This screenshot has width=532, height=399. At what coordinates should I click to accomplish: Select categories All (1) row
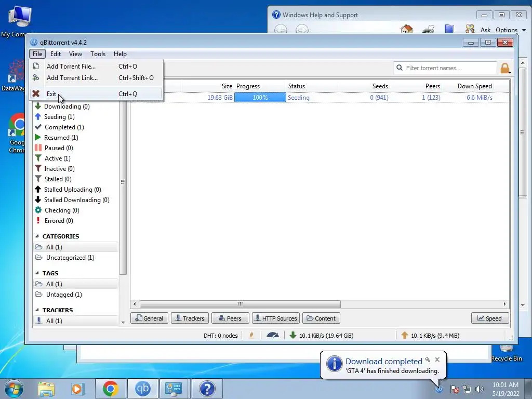tap(76, 247)
